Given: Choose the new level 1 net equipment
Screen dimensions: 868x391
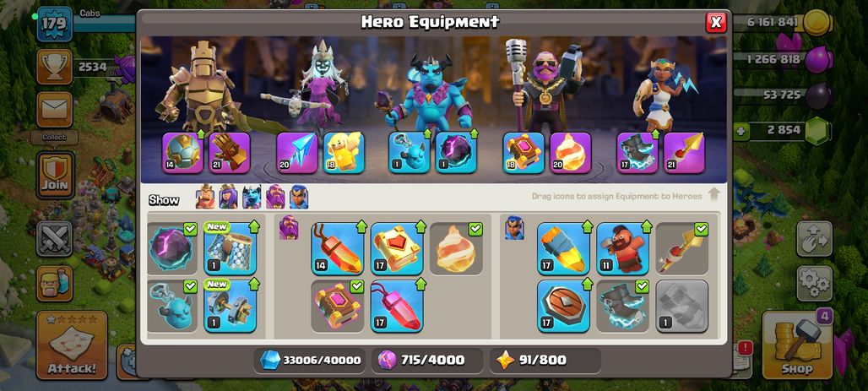Looking at the screenshot, I should (x=231, y=248).
